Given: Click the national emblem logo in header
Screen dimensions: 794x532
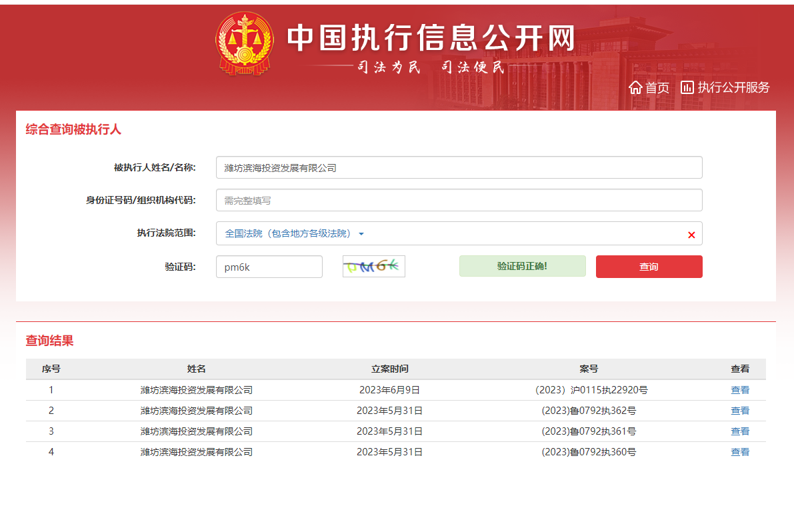Looking at the screenshot, I should [245, 44].
